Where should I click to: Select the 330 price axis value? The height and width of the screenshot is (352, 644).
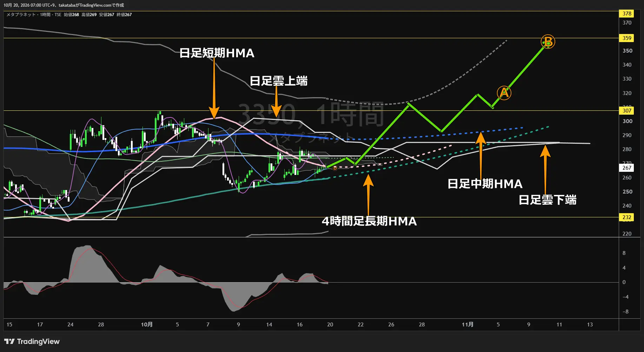pyautogui.click(x=627, y=79)
